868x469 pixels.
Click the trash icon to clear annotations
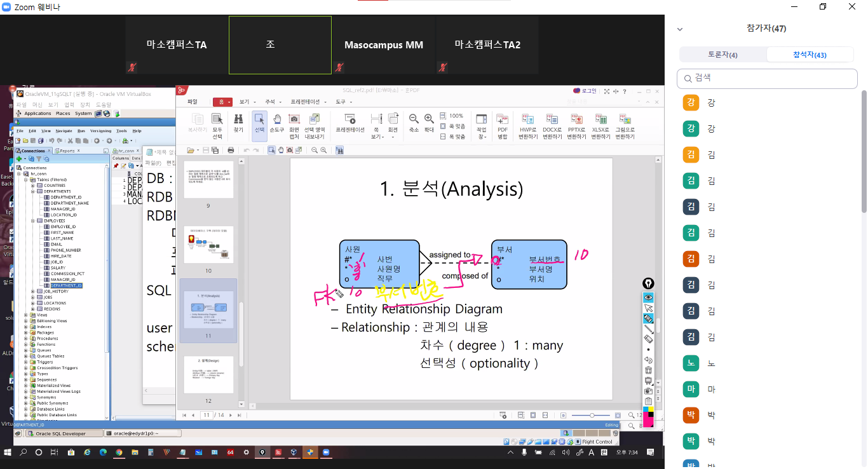[648, 370]
